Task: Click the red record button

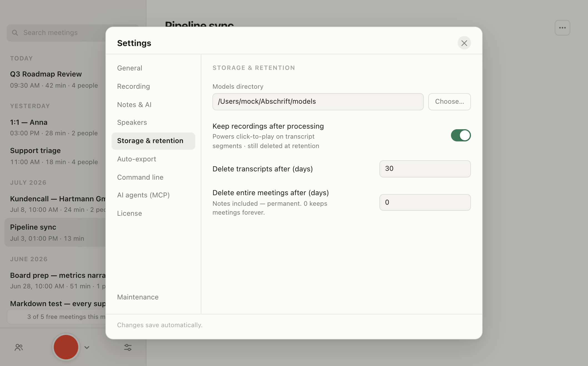Action: click(66, 347)
